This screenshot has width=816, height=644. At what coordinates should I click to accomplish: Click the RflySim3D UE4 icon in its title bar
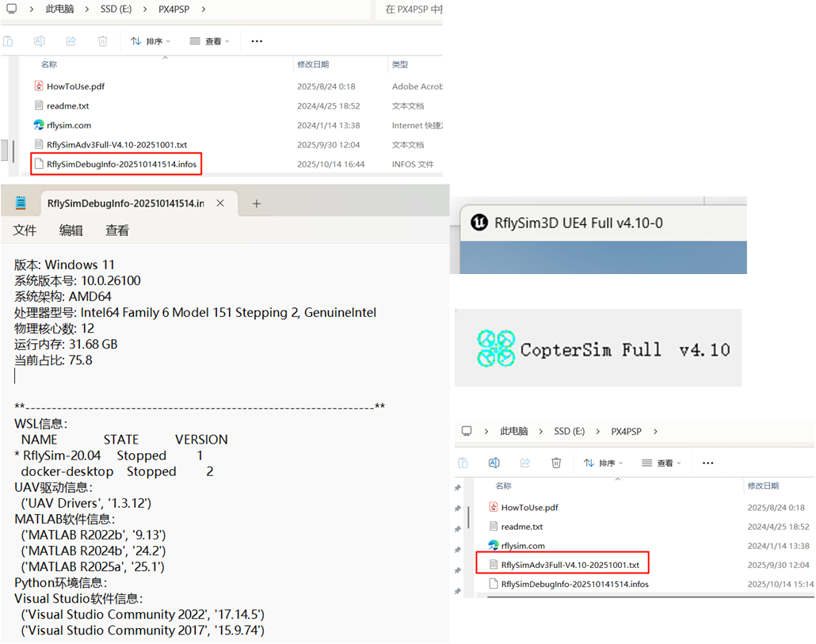478,223
